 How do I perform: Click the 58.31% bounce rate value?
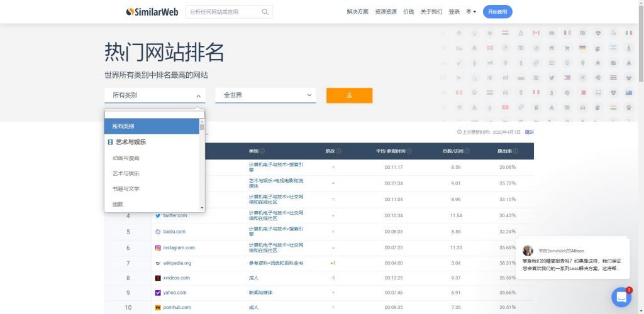point(508,263)
